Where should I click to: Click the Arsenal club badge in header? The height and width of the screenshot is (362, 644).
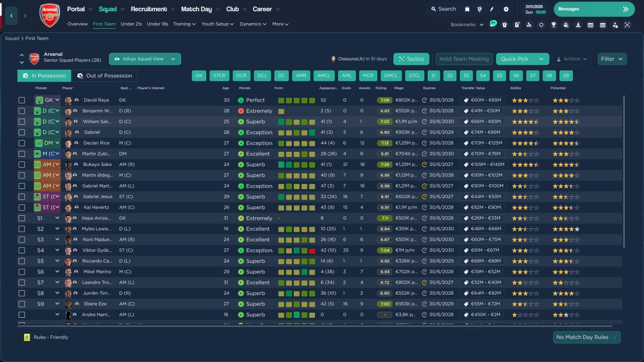[x=49, y=15]
